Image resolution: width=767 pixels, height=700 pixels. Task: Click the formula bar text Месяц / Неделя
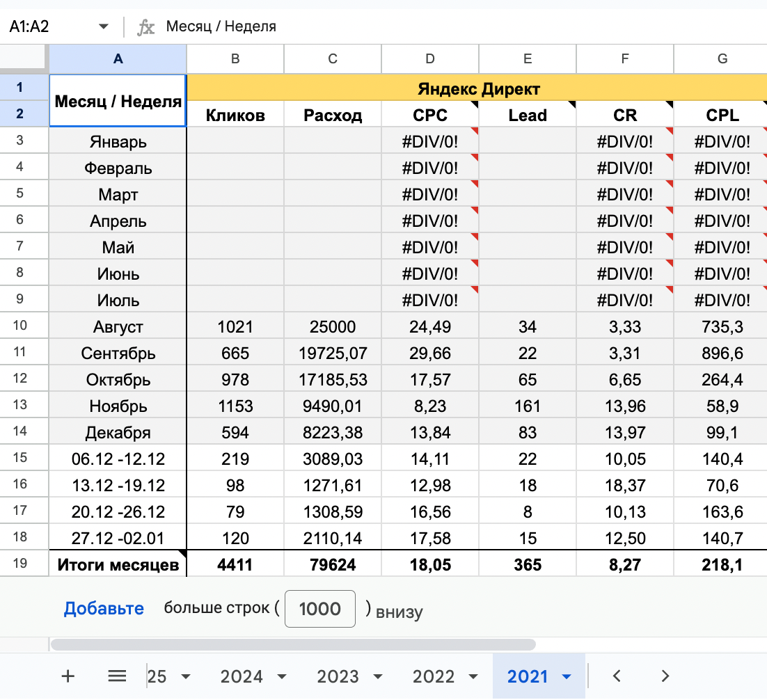point(221,27)
